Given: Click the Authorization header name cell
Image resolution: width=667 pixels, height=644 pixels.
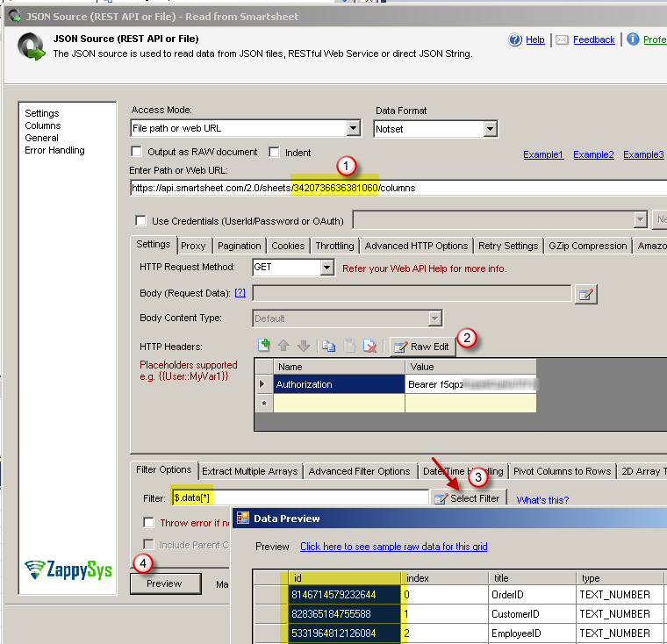Looking at the screenshot, I should pos(339,384).
